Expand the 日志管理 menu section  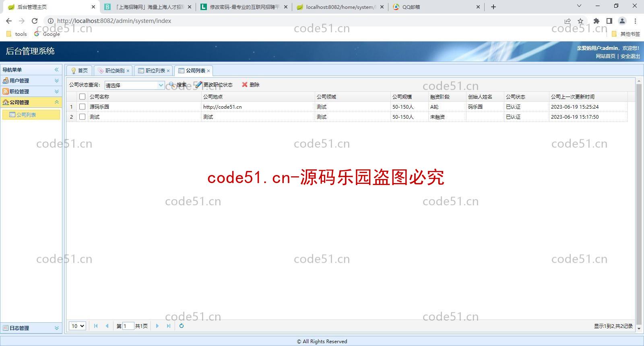[x=57, y=328]
